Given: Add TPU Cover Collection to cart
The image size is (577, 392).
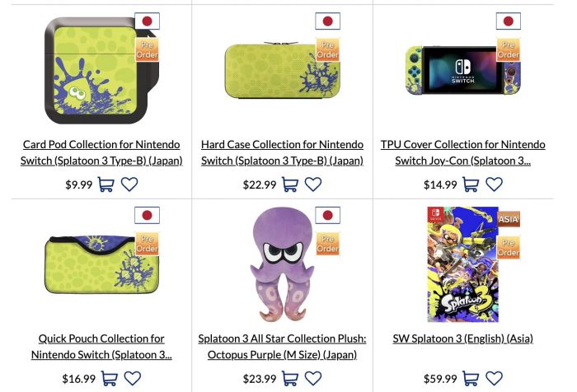Looking at the screenshot, I should tap(471, 184).
